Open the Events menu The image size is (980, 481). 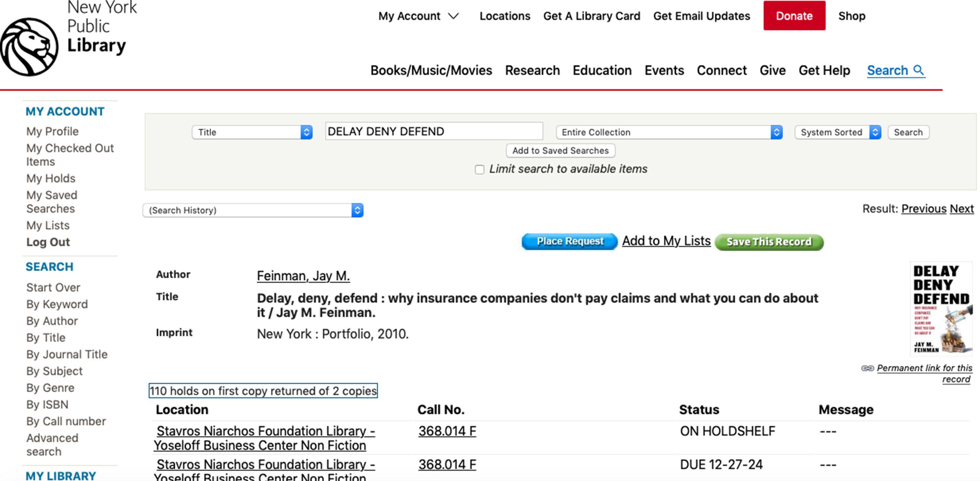664,70
